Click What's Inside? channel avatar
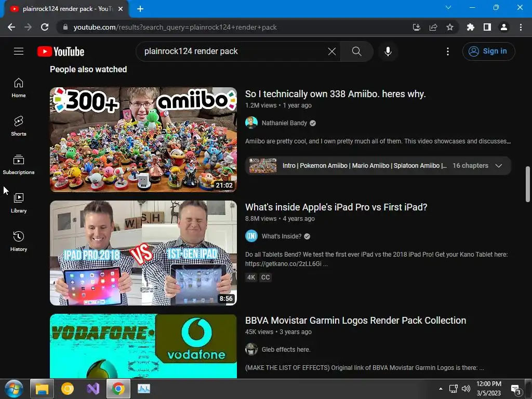This screenshot has height=399, width=532. (251, 236)
